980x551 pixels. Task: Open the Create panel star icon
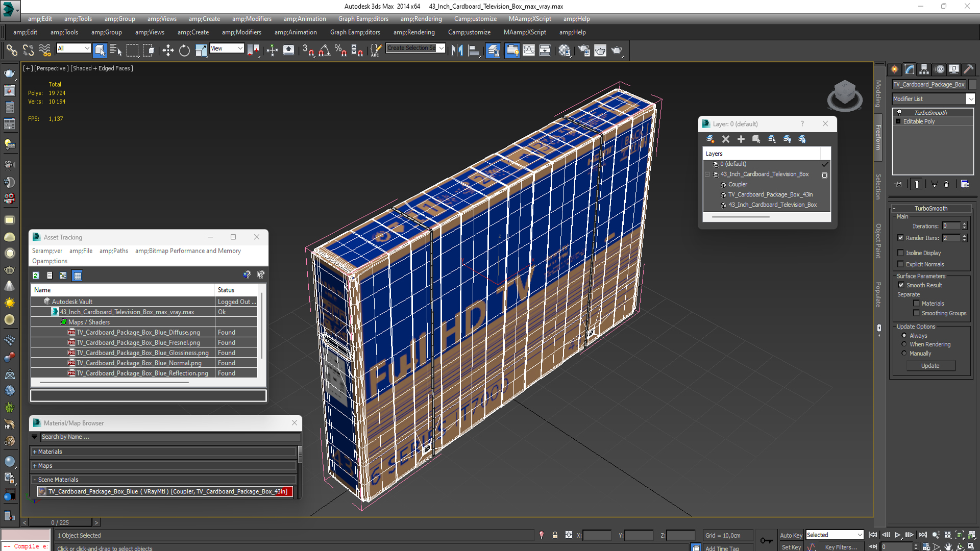point(895,69)
